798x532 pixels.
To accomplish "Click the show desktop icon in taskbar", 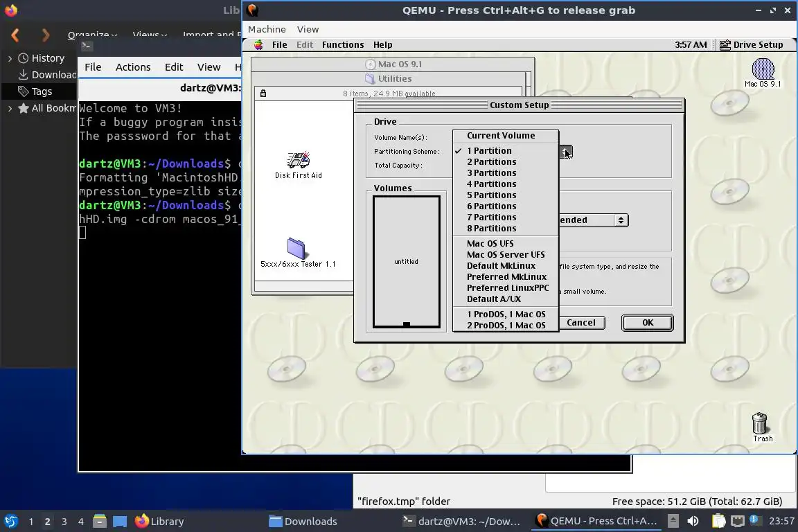I will tap(120, 522).
